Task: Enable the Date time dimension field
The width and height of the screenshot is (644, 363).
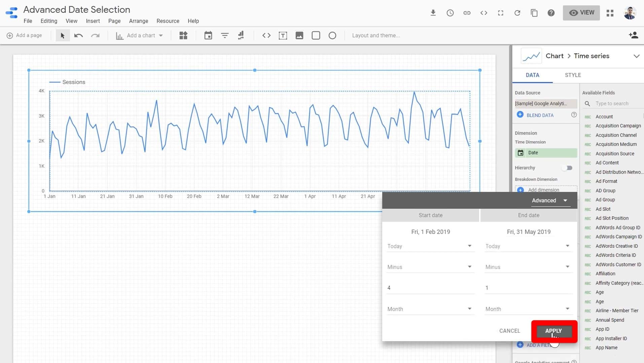Action: pyautogui.click(x=546, y=153)
